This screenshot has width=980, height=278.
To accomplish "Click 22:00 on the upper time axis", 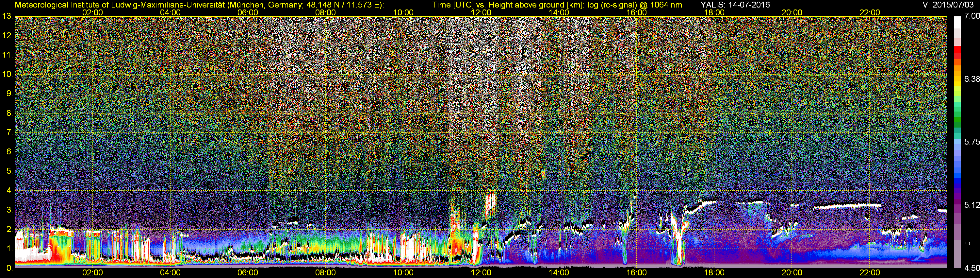I will click(x=870, y=12).
